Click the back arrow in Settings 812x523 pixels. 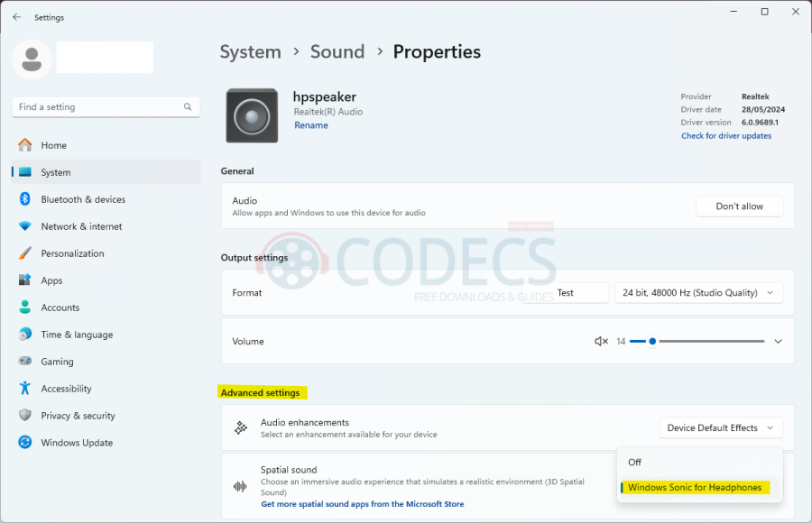pyautogui.click(x=16, y=17)
